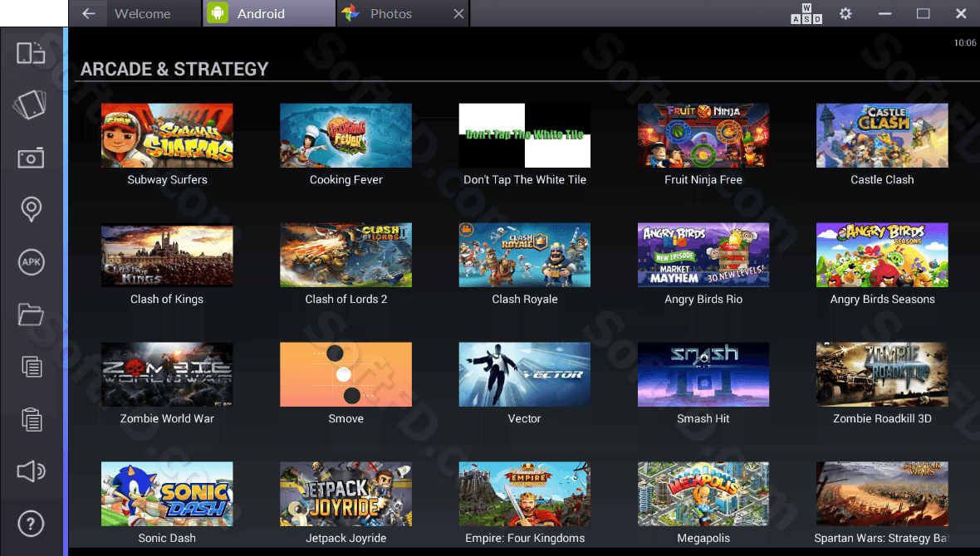
Task: Open the Vector game thumbnail
Action: click(x=524, y=374)
